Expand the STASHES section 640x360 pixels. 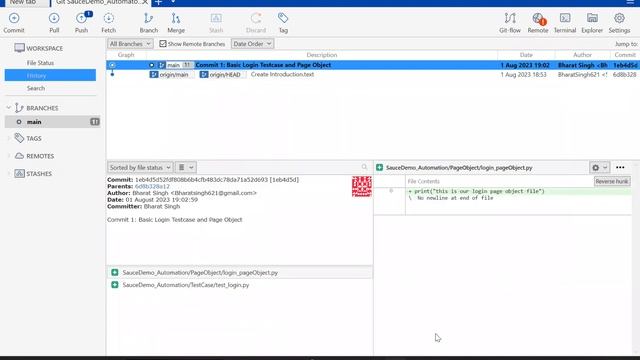9,173
